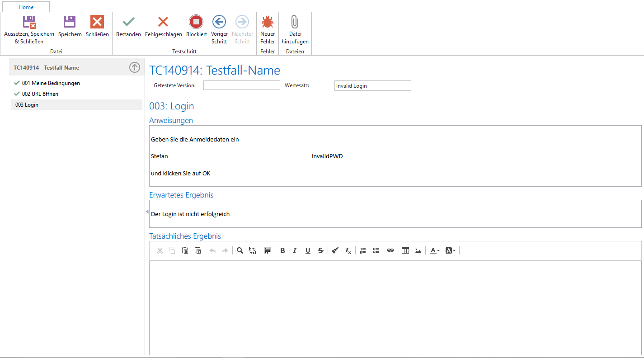
Task: Collapse the left step panel splitter arrow
Action: [147, 212]
